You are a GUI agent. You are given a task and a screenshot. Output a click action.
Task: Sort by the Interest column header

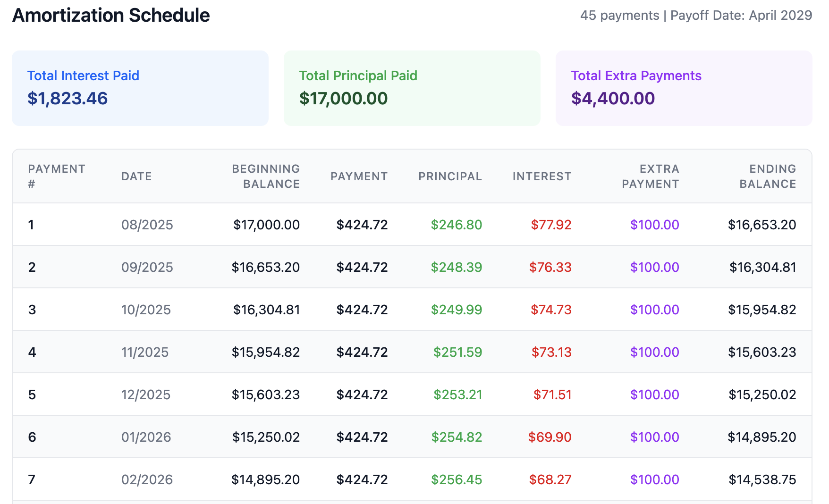pyautogui.click(x=542, y=176)
